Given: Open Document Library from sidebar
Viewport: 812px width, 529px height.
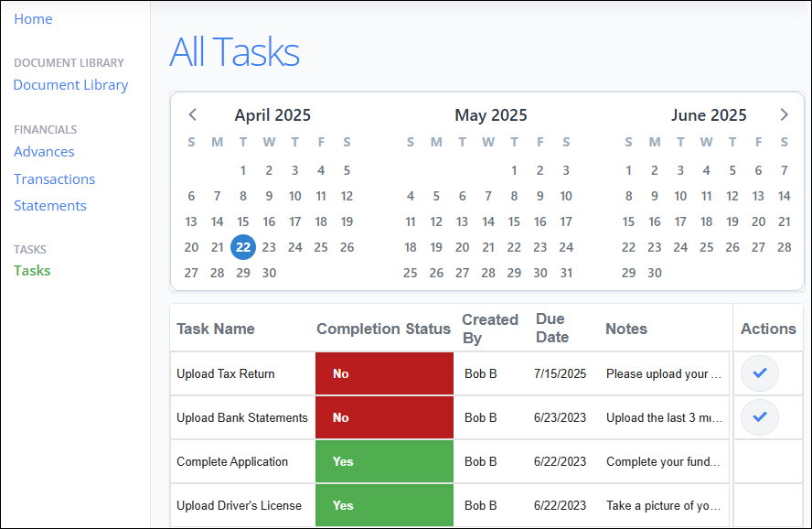Looking at the screenshot, I should [70, 85].
